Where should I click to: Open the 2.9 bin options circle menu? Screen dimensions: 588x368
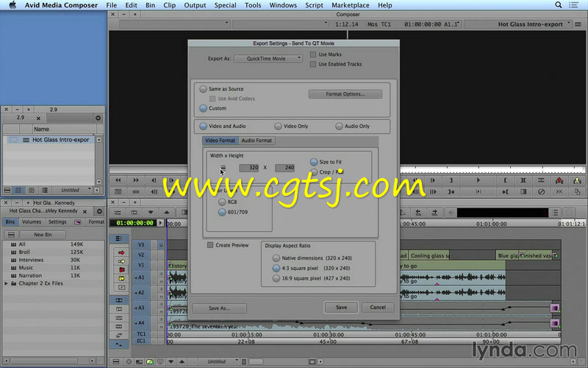(98, 118)
